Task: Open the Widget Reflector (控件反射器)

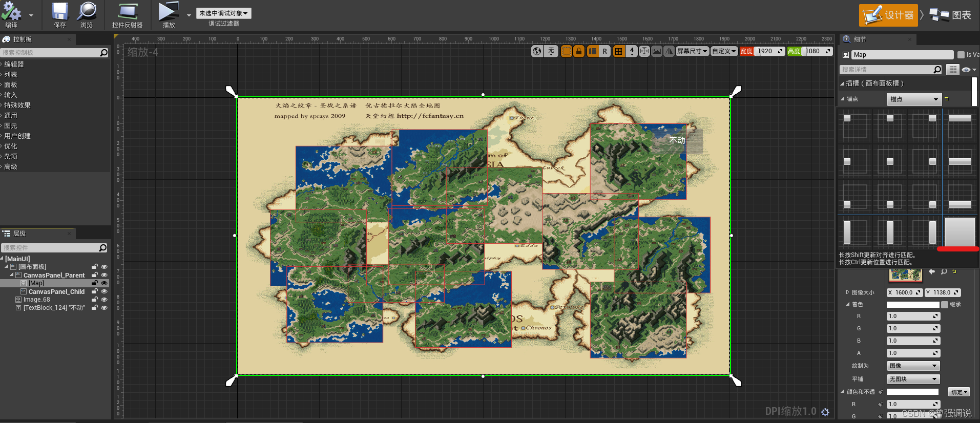Action: tap(127, 15)
